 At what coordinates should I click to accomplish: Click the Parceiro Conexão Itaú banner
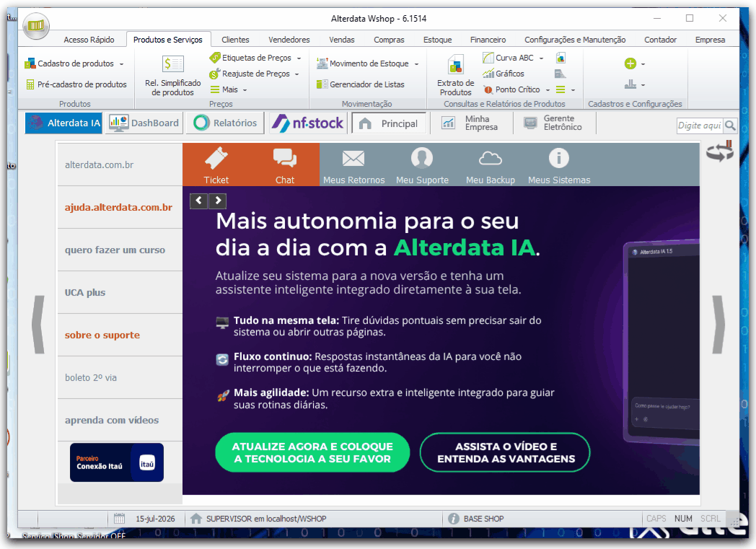(117, 462)
